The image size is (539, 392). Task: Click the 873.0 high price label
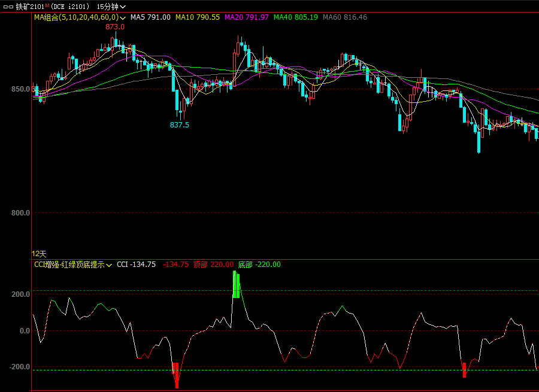click(115, 27)
